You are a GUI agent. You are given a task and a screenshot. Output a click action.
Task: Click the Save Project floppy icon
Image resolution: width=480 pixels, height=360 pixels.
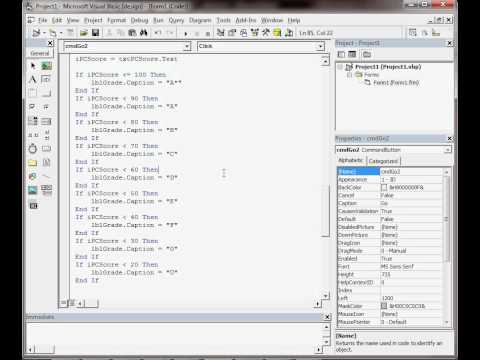click(x=95, y=33)
